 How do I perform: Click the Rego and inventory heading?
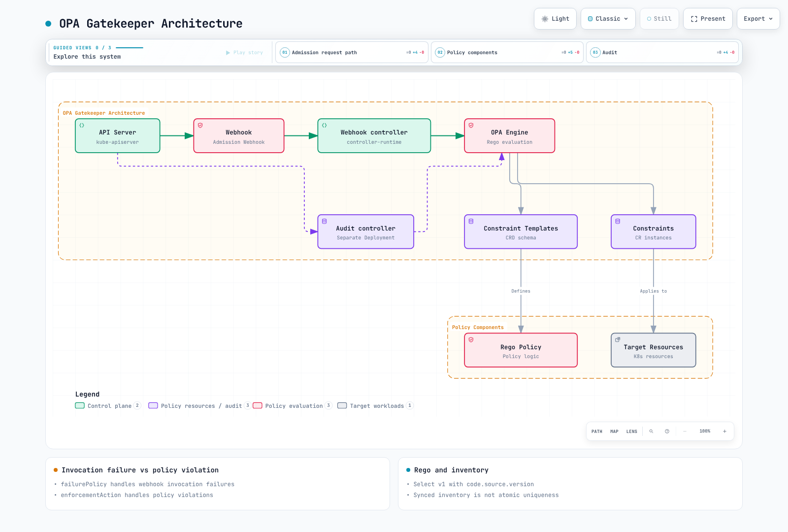click(451, 470)
